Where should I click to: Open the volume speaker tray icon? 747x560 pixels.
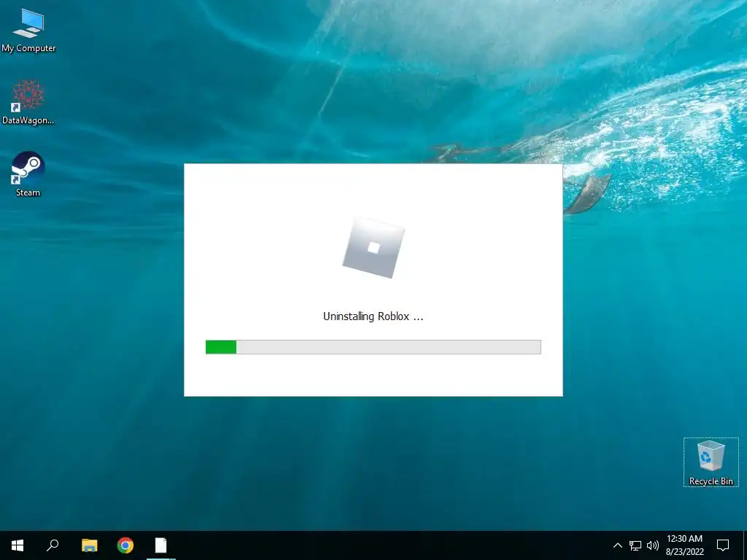click(653, 545)
